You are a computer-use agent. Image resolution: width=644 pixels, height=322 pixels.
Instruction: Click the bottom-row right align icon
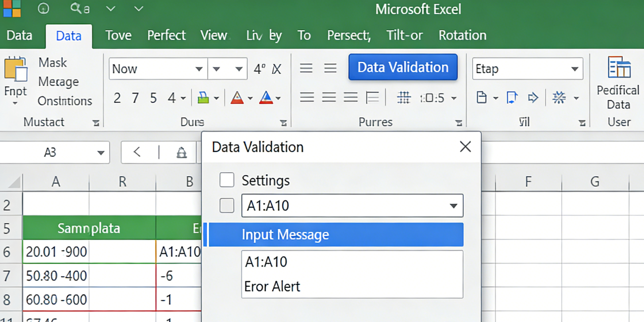(350, 97)
